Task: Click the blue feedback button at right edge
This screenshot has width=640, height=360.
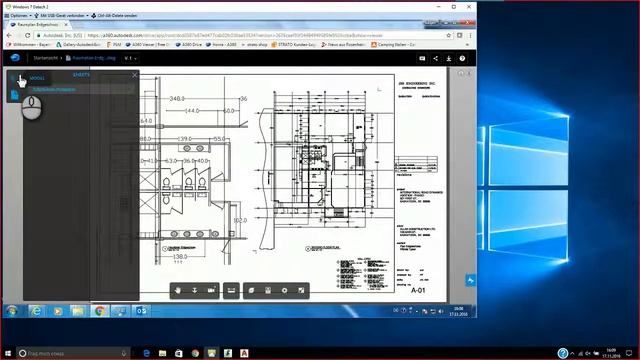Action: point(470,280)
